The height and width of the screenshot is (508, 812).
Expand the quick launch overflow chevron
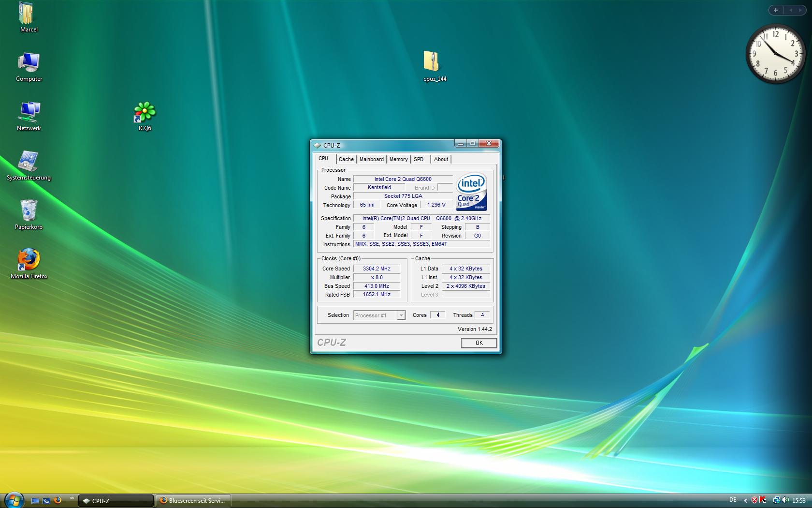[x=72, y=498]
